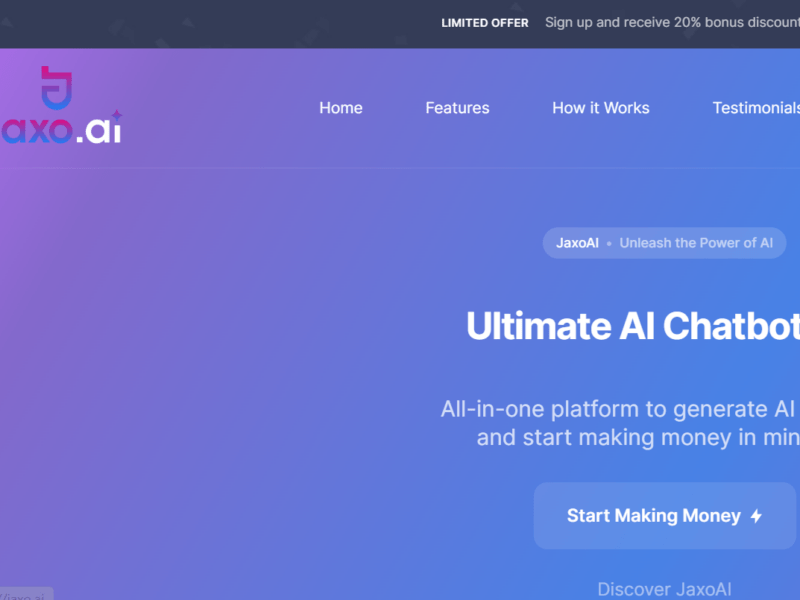This screenshot has width=800, height=600.
Task: Click the dot separator in the JaxoAI pill
Action: (609, 244)
